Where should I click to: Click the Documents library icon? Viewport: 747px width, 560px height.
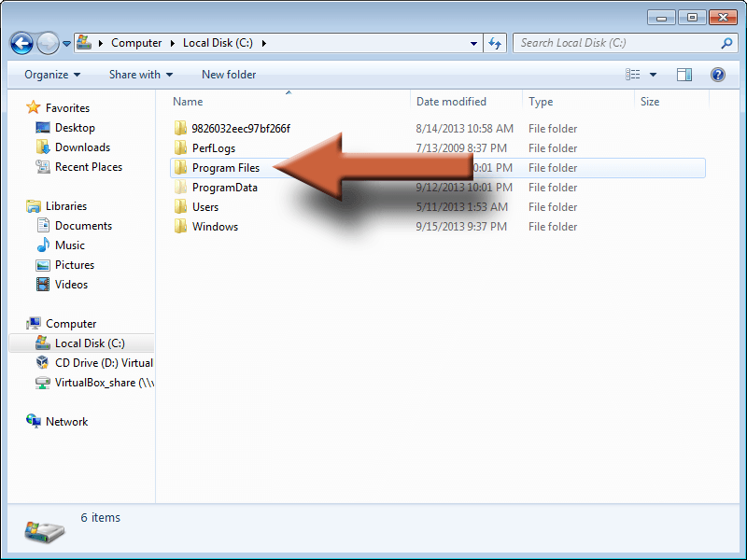pyautogui.click(x=43, y=225)
